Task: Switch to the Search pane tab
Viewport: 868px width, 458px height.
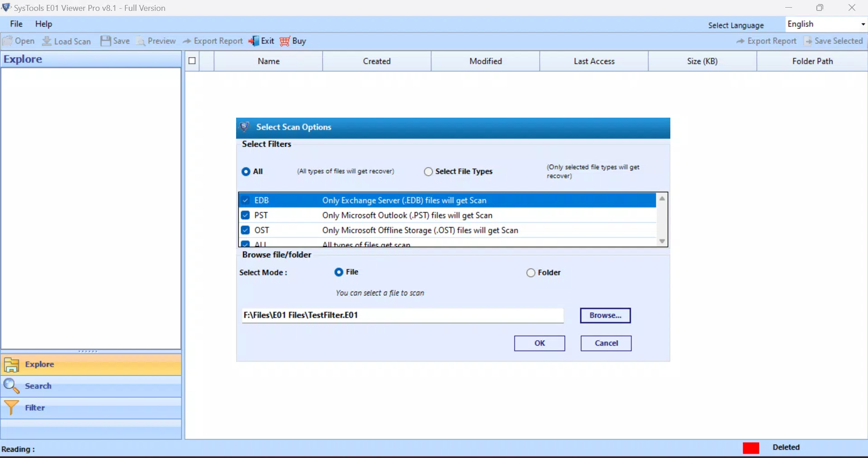Action: (91, 386)
